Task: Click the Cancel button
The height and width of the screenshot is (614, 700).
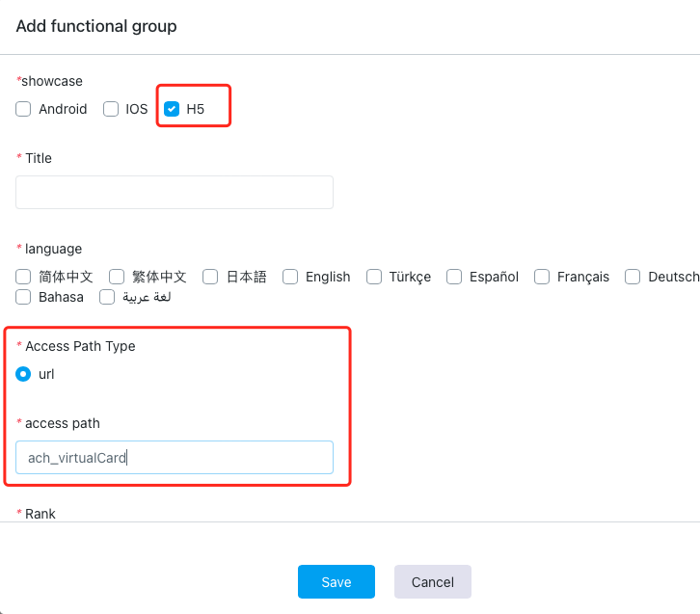Action: (x=433, y=582)
